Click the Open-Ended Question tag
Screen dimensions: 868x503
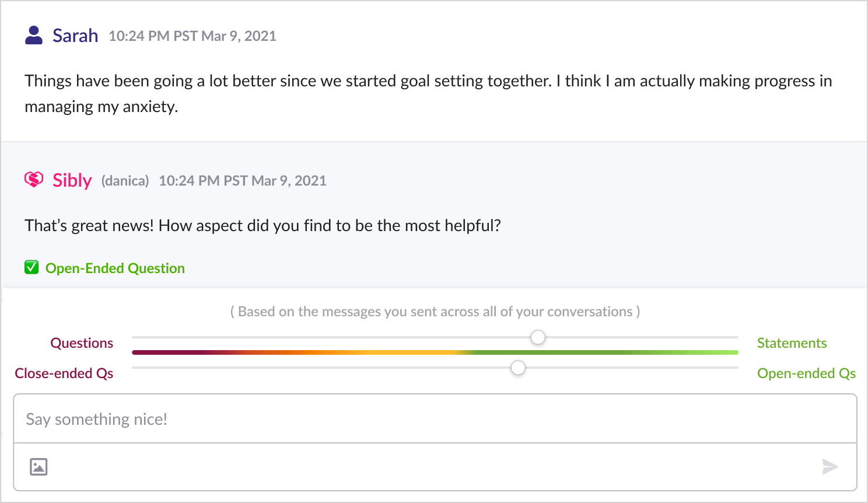point(115,268)
